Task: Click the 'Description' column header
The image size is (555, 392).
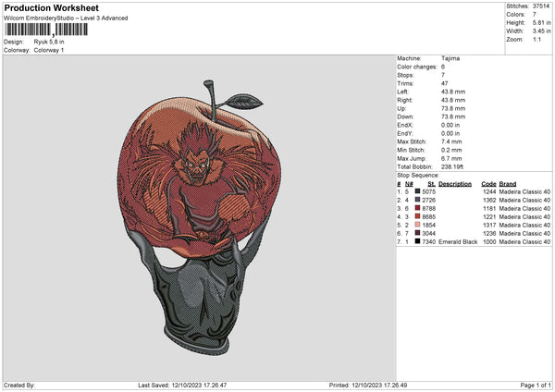Action: click(x=455, y=184)
